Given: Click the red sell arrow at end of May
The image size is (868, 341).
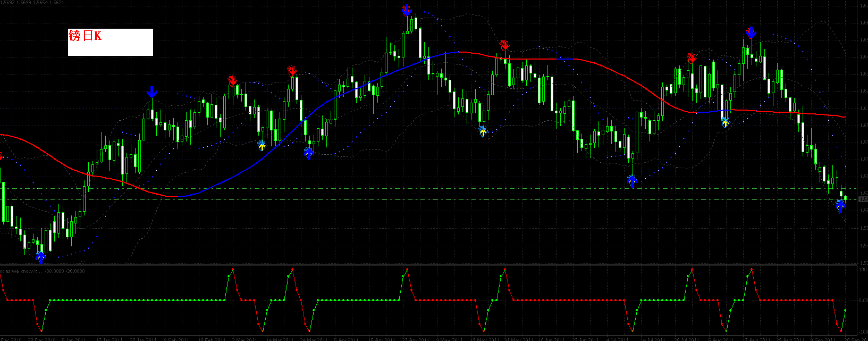Looking at the screenshot, I should click(505, 45).
